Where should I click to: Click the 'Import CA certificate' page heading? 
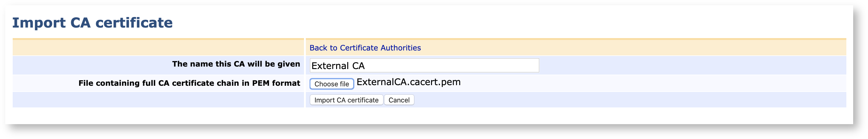point(92,23)
